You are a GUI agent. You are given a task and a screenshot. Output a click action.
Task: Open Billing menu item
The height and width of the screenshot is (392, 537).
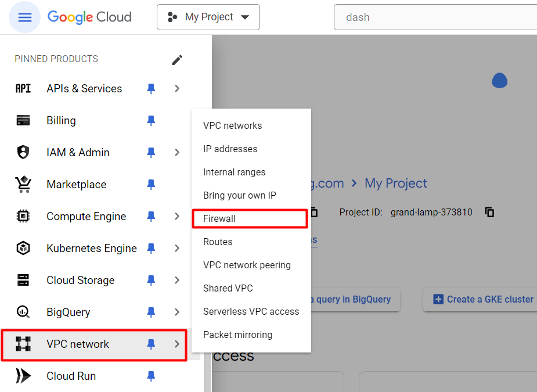(62, 121)
